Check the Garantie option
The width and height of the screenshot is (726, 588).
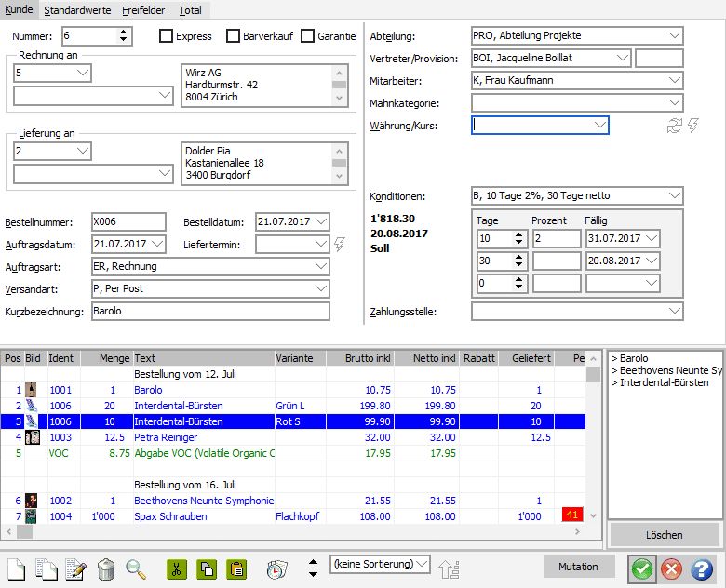[307, 36]
